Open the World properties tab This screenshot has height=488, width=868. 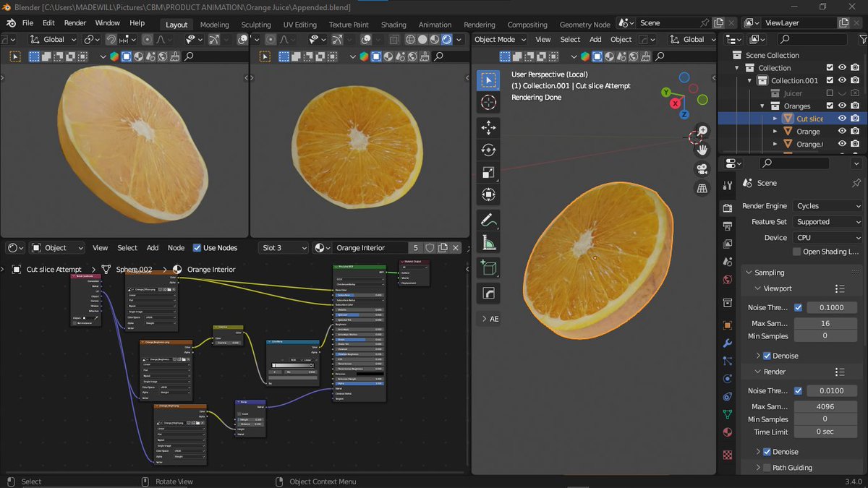click(x=728, y=279)
